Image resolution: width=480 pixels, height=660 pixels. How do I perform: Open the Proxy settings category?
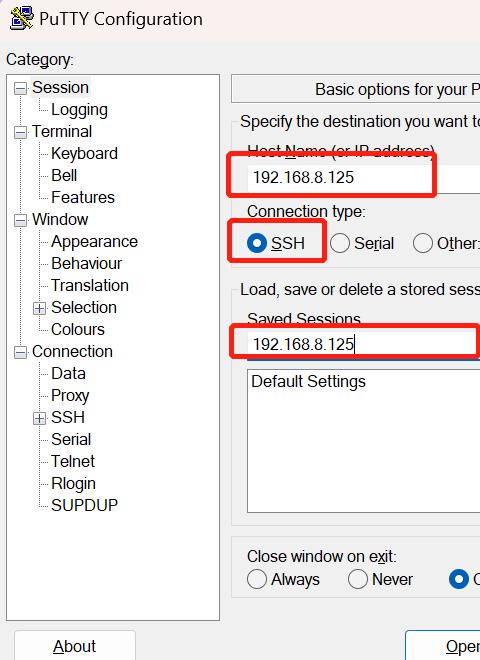pyautogui.click(x=70, y=396)
